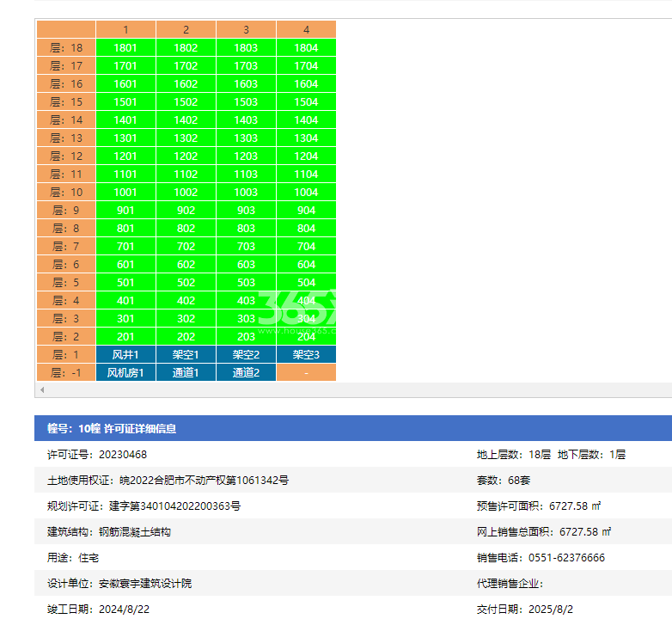Viewport: 672px width, 625px height.
Task: Click the 套数: 68套 text
Action: (504, 480)
